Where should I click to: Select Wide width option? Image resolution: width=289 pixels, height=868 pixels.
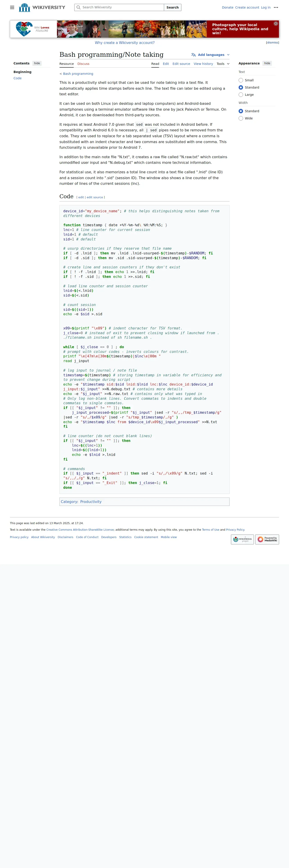point(241,118)
